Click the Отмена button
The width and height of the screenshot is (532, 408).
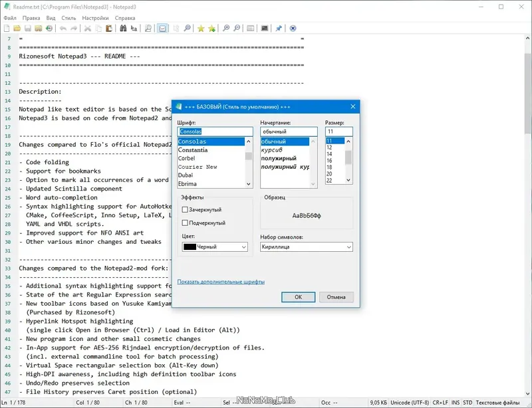(x=336, y=297)
